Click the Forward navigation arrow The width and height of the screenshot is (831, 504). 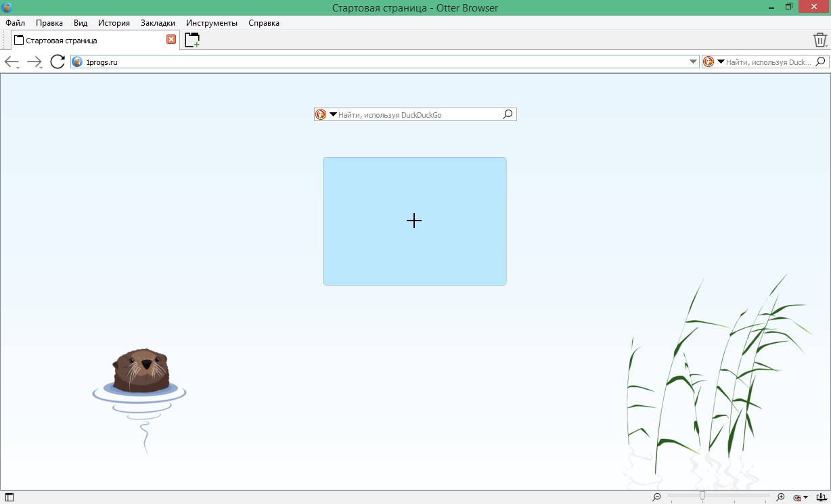tap(34, 62)
